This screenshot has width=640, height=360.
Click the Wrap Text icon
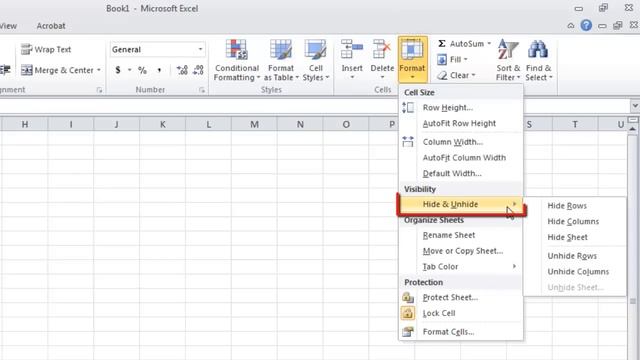point(27,49)
